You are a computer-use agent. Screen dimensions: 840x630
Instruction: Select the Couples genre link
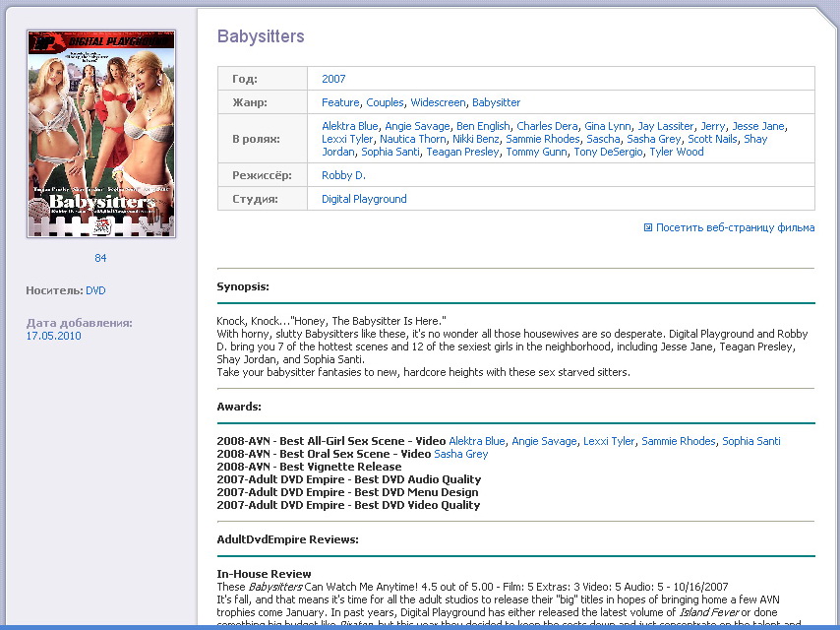[385, 102]
